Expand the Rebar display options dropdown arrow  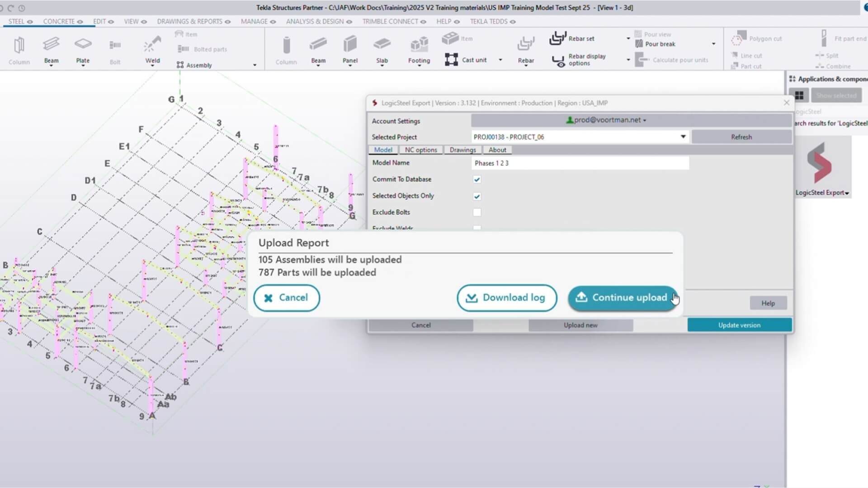click(x=628, y=60)
